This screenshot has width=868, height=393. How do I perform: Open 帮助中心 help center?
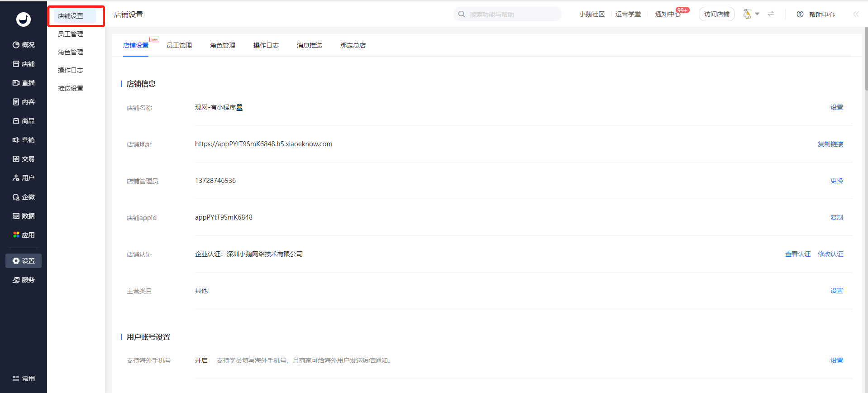(816, 14)
